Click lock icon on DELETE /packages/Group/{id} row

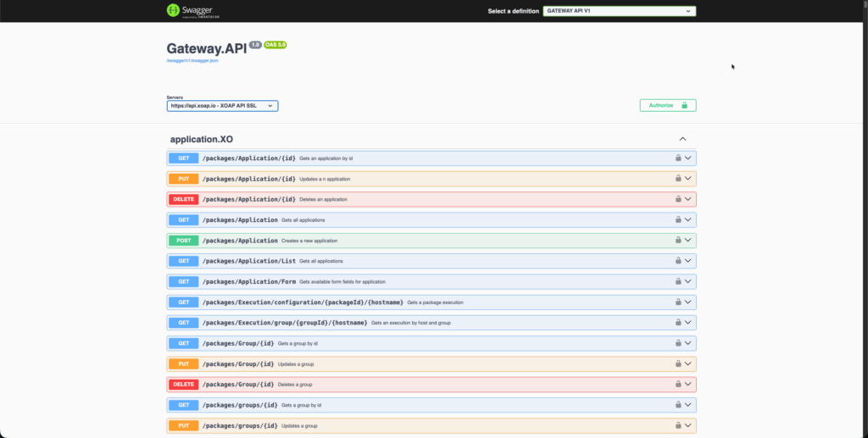click(678, 385)
